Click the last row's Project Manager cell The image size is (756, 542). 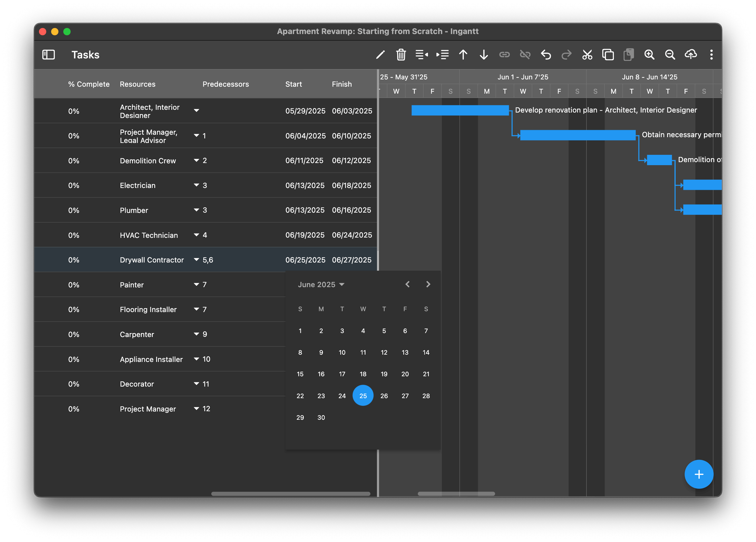(148, 409)
